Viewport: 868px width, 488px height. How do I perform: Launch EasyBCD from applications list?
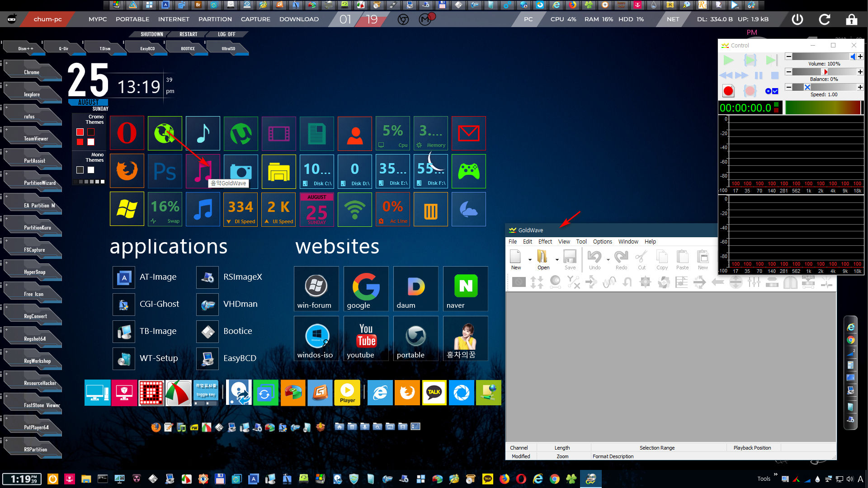226,358
